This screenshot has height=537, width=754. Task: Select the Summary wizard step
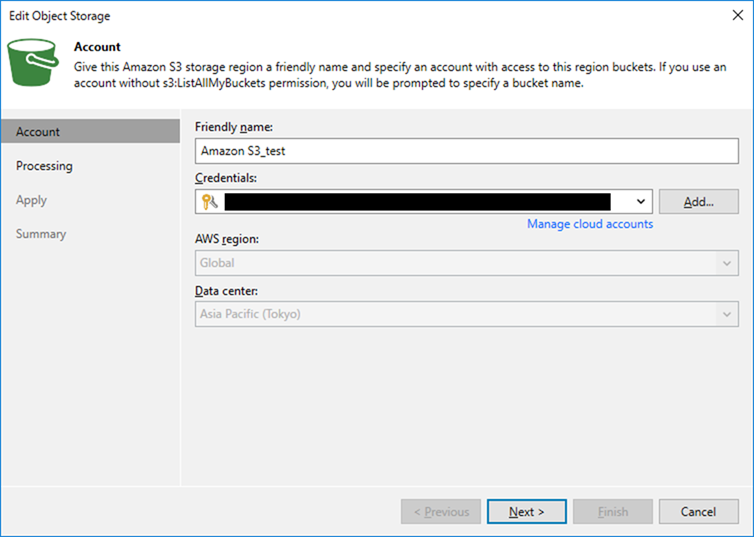tap(41, 234)
